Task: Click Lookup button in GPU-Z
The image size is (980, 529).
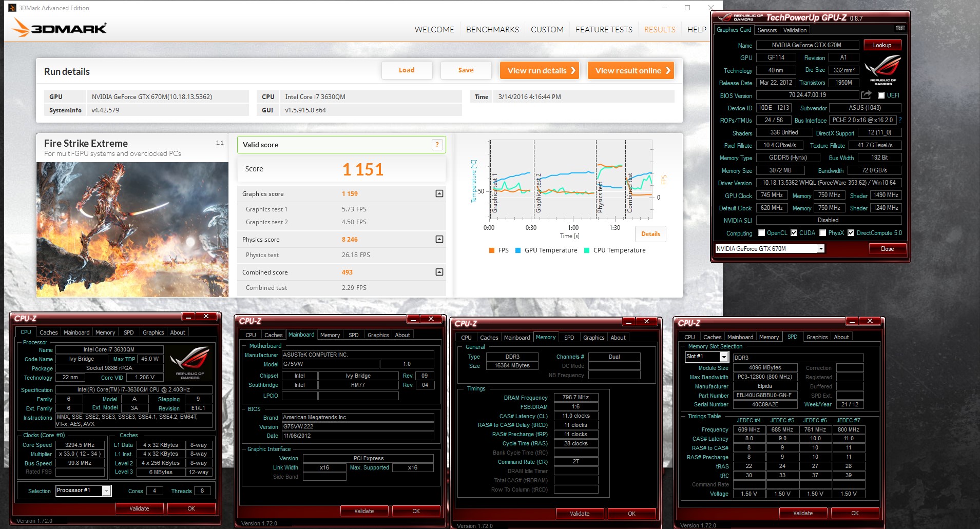Action: tap(882, 45)
